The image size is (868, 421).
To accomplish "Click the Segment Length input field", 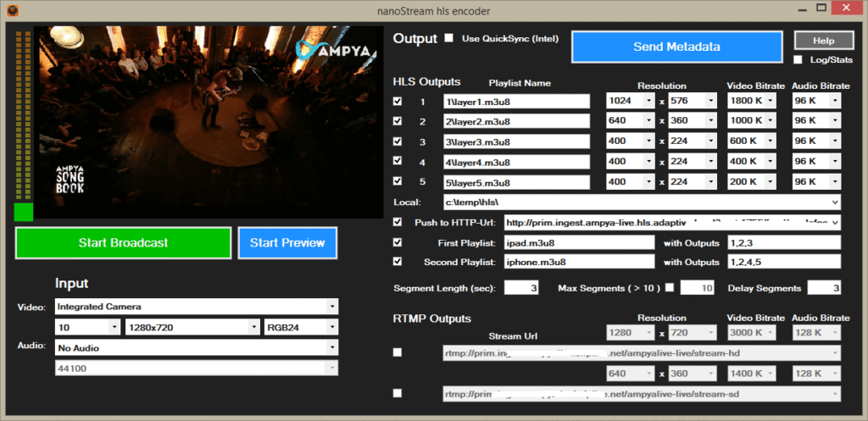I will pyautogui.click(x=521, y=288).
